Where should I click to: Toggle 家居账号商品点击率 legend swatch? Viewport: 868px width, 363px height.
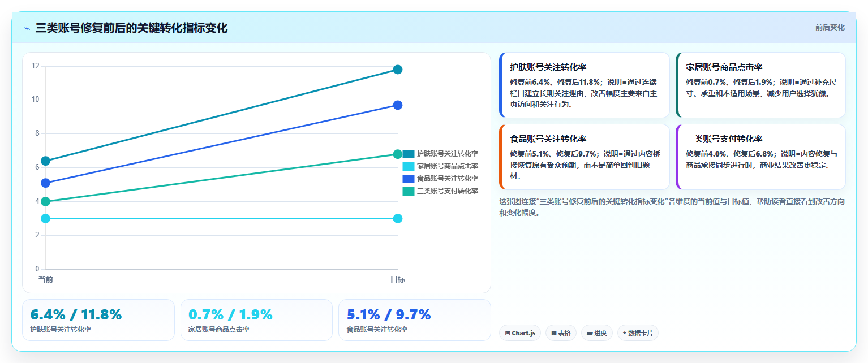tap(409, 166)
